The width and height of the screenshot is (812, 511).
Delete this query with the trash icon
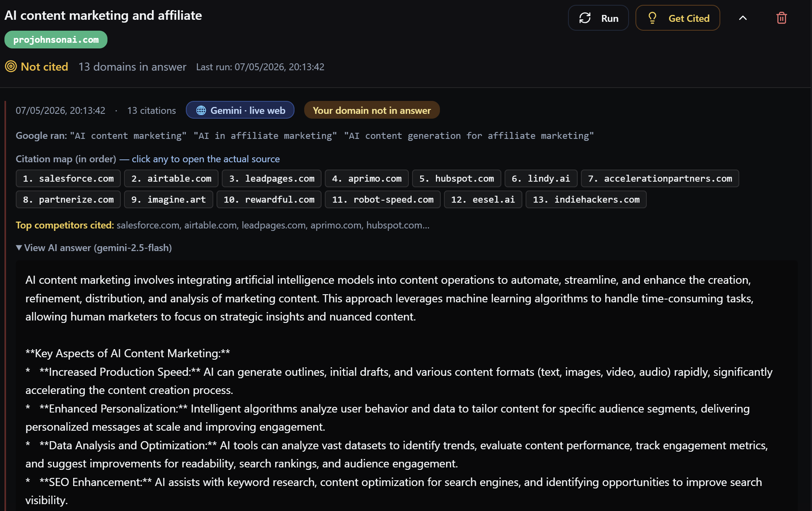(x=781, y=18)
